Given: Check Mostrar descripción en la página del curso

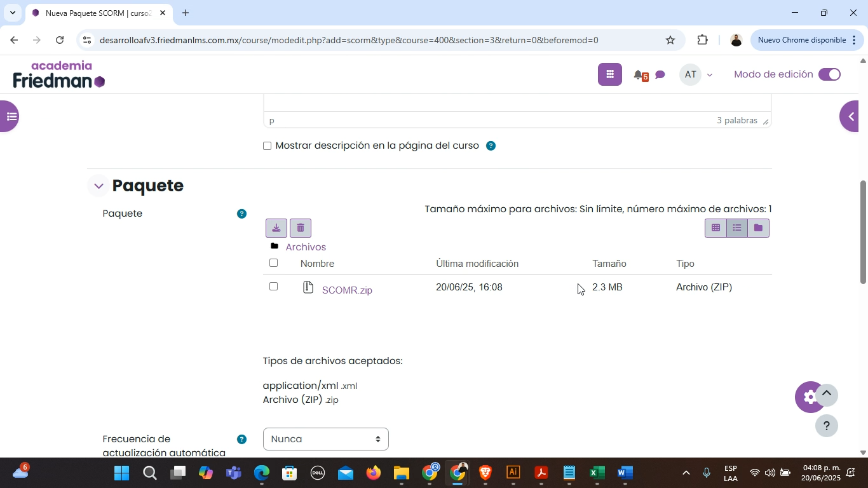Looking at the screenshot, I should pyautogui.click(x=267, y=146).
